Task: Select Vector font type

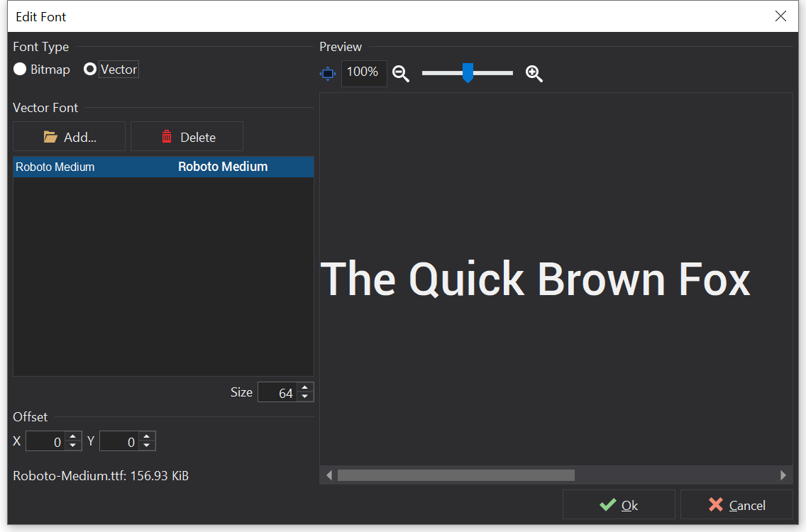Action: click(x=91, y=70)
